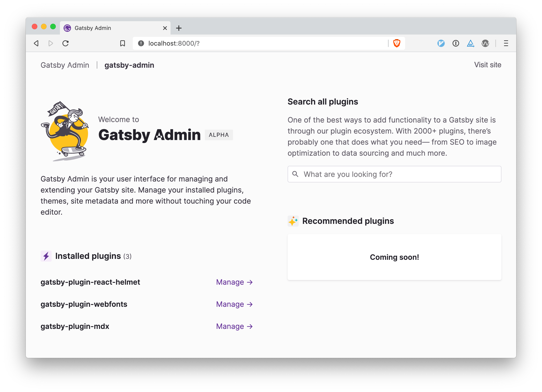The height and width of the screenshot is (392, 542).
Task: Click the gatsby-admin site name in header
Action: (x=129, y=65)
